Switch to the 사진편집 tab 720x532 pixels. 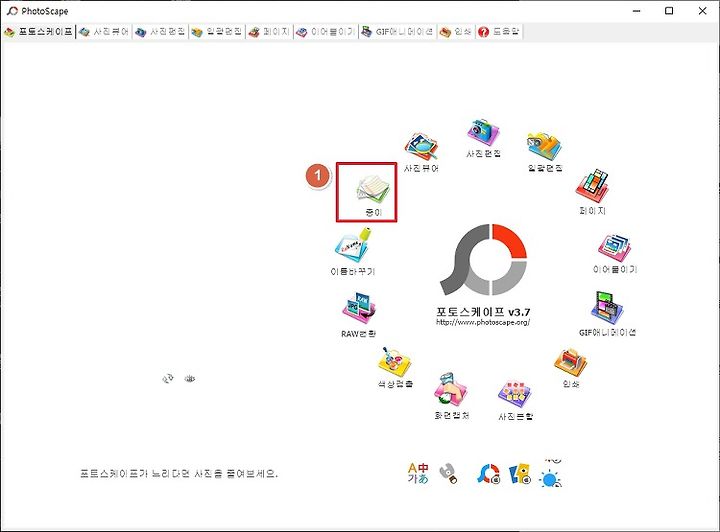pos(161,32)
